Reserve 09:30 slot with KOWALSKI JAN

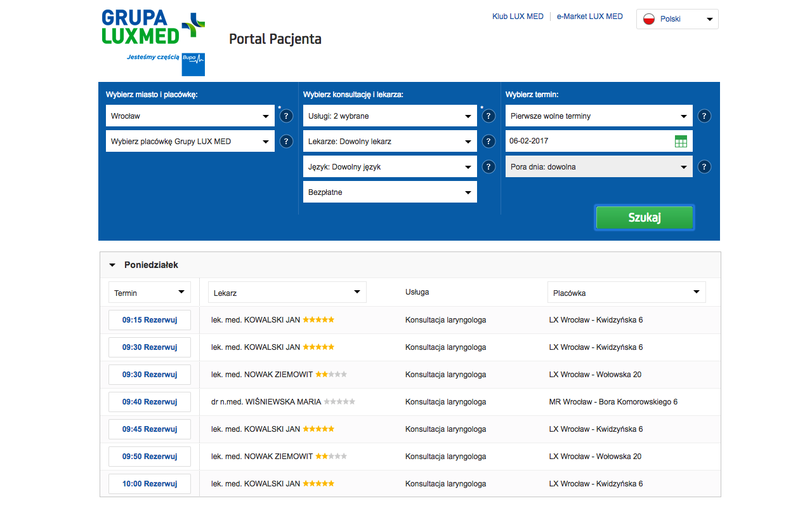tap(150, 347)
